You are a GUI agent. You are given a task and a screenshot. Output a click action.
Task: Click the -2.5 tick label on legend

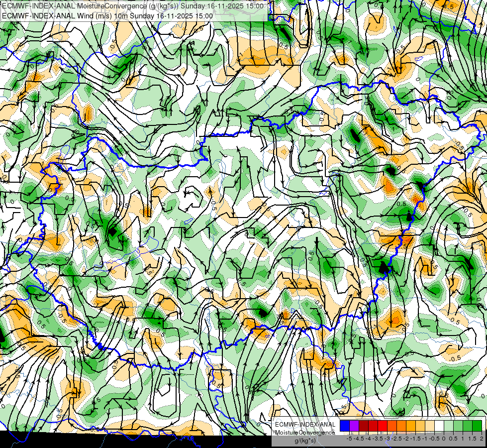coord(396,439)
